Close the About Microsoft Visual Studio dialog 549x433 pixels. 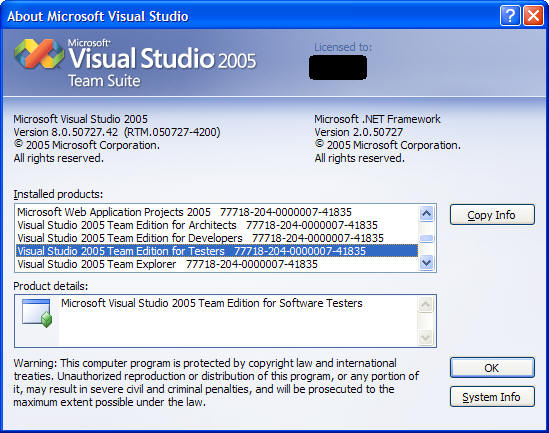tap(533, 16)
